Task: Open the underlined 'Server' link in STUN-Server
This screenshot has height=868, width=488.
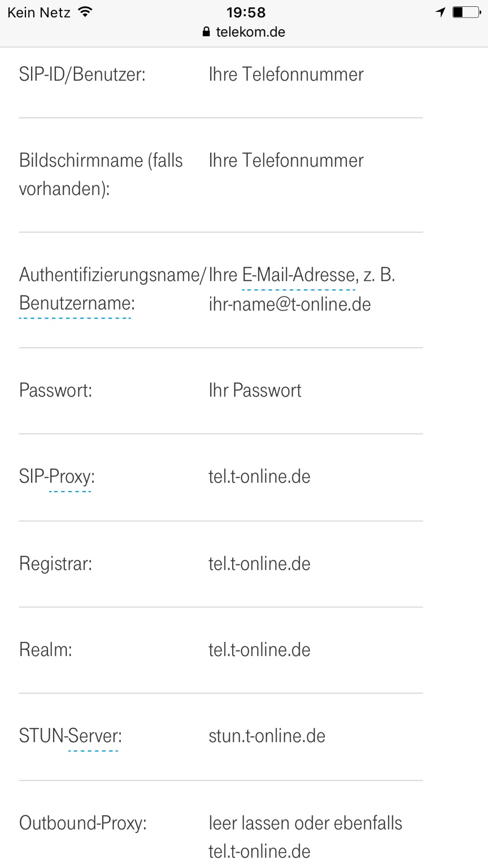Action: pyautogui.click(x=93, y=736)
